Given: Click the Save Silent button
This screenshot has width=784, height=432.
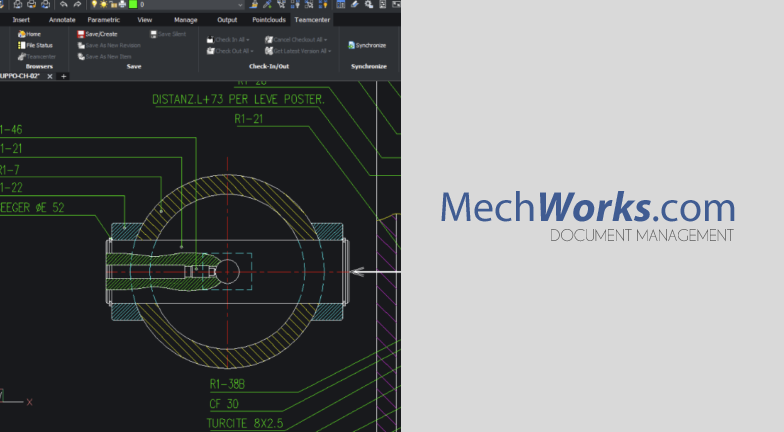Looking at the screenshot, I should [x=168, y=34].
